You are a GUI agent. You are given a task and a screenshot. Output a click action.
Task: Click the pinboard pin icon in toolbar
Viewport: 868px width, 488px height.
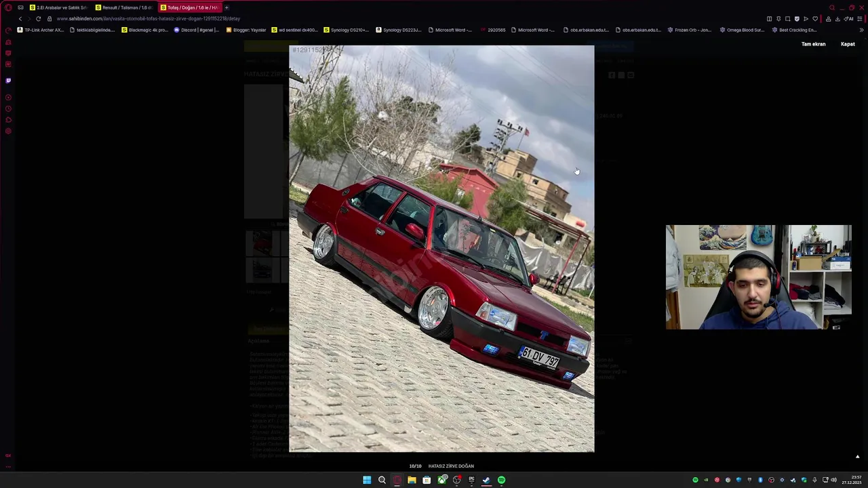[x=778, y=18]
